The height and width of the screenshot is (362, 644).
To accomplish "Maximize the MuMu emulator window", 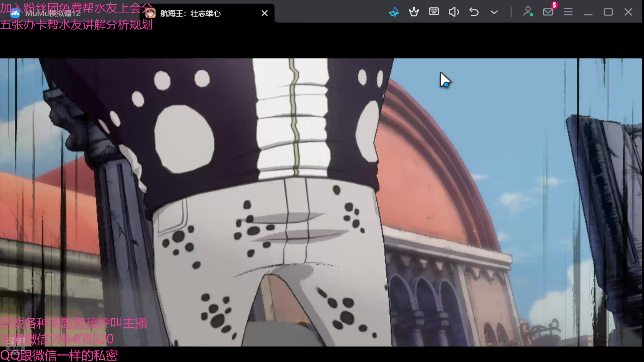I will 608,12.
